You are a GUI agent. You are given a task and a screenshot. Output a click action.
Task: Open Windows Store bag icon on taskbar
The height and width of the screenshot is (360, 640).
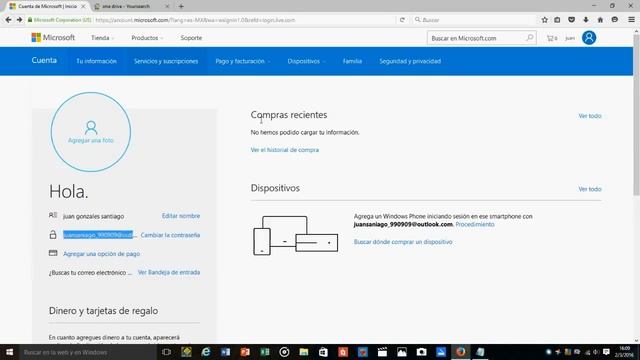tap(323, 352)
